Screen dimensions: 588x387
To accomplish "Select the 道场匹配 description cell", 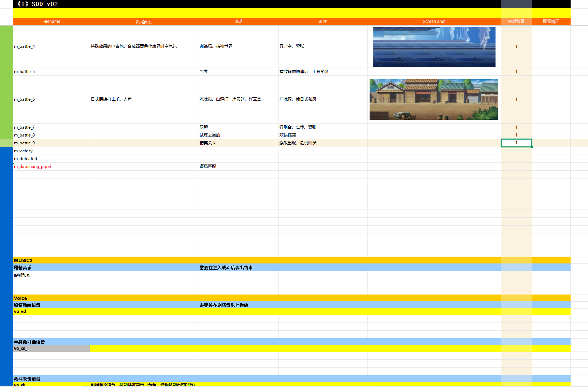I will 208,167.
